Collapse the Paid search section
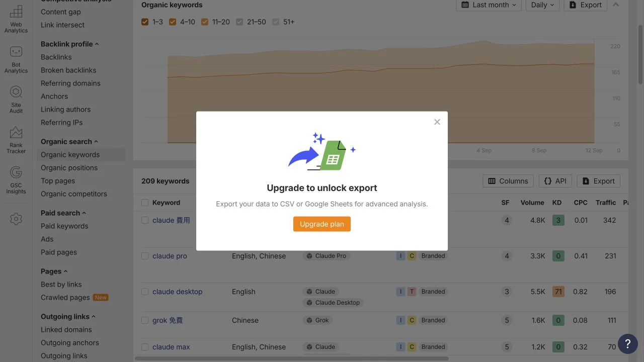The height and width of the screenshot is (362, 644). (84, 213)
